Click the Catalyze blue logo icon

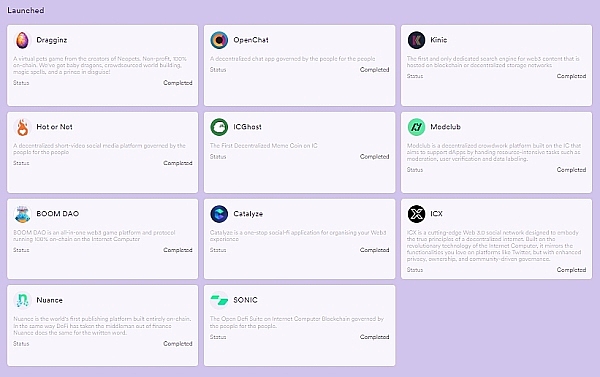pos(219,214)
